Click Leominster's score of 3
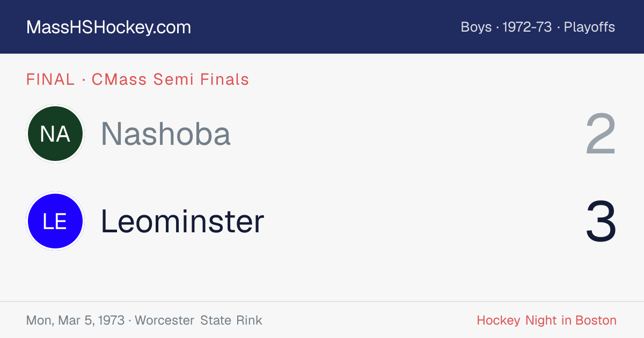 tap(601, 221)
